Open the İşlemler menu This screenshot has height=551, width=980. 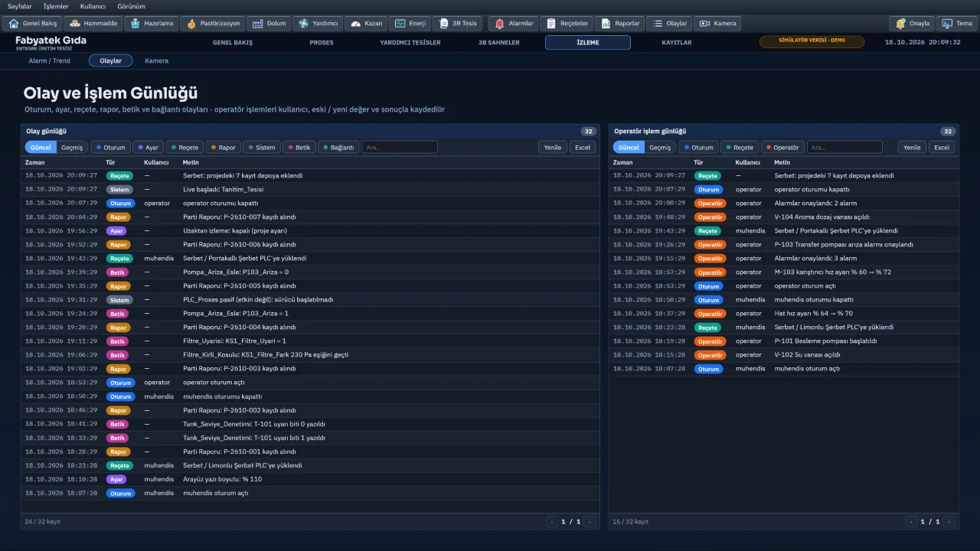(x=56, y=6)
